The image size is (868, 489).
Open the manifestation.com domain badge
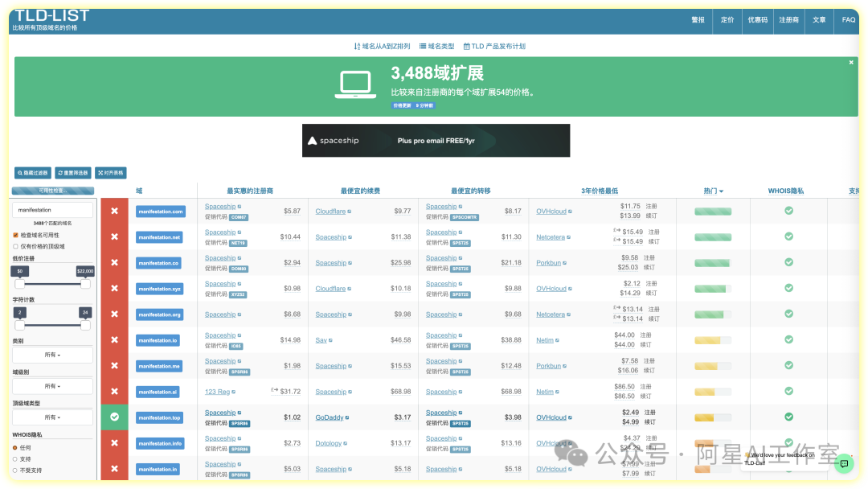click(161, 212)
